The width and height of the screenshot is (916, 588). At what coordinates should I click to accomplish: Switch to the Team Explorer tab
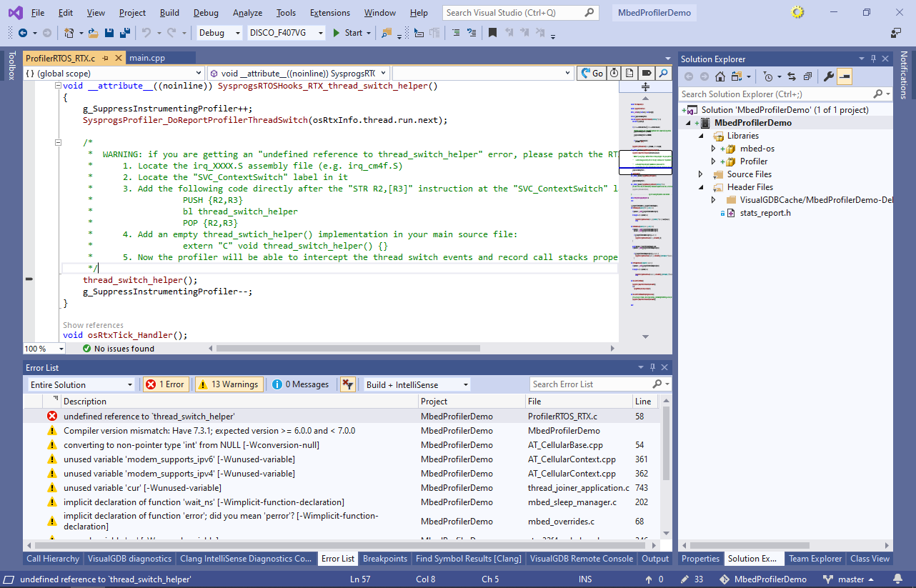click(x=815, y=559)
